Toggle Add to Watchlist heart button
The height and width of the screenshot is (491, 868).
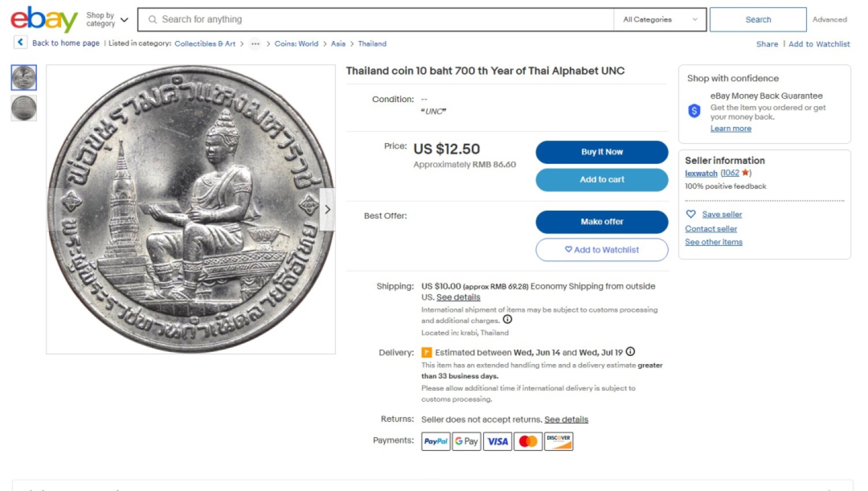(602, 250)
